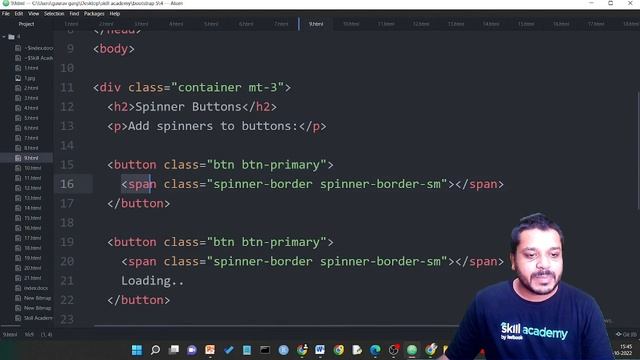Switch to the 1.html editor tab
640x360 pixels.
tap(71, 24)
